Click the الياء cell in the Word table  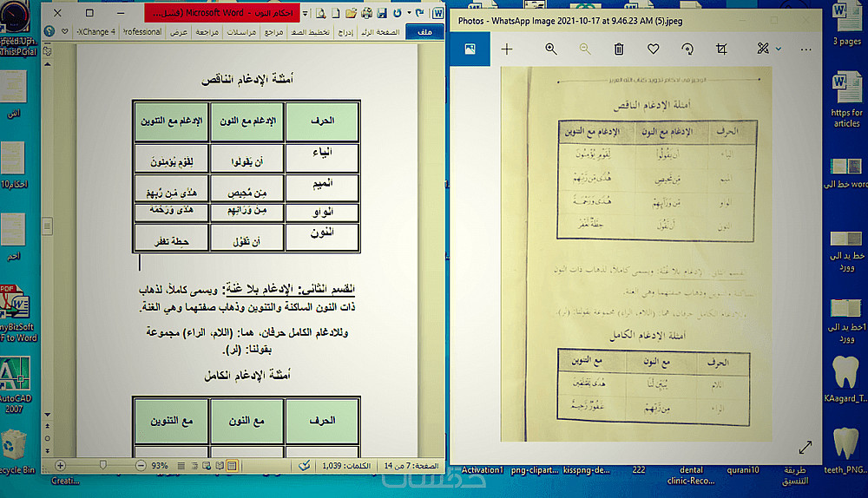click(322, 157)
